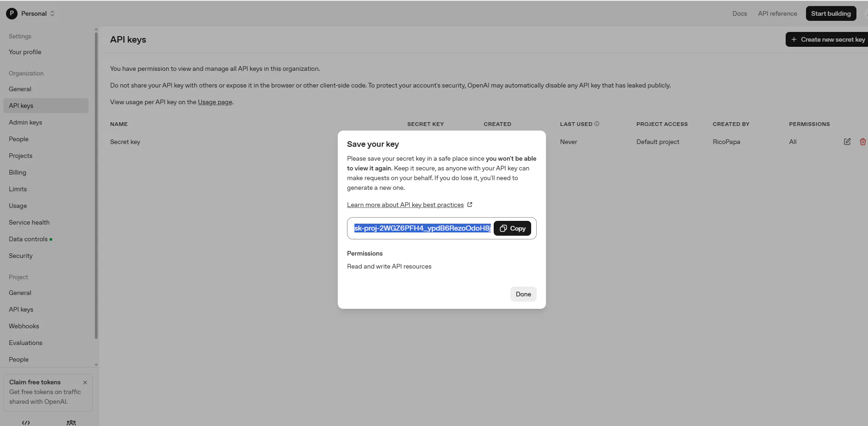Click the 'Default project' cell

[657, 142]
